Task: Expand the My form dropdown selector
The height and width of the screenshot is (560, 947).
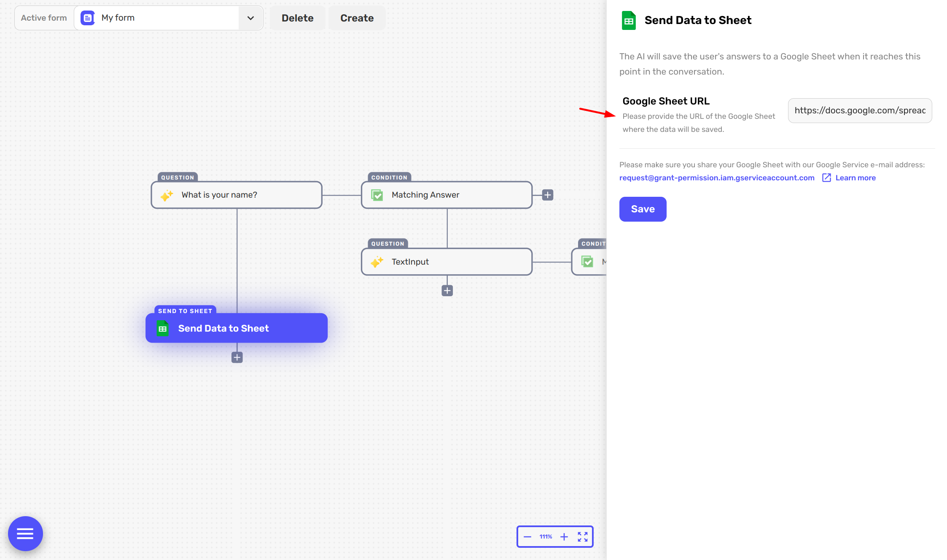Action: coord(250,18)
